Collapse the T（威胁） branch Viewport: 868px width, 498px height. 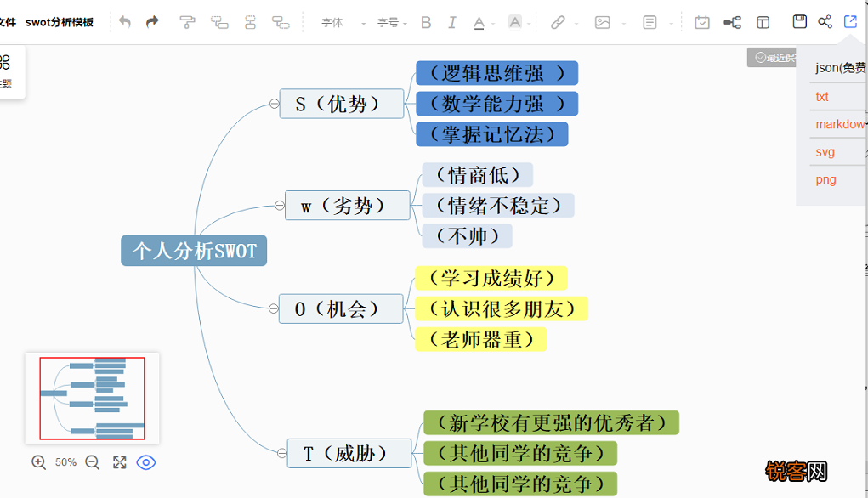pyautogui.click(x=281, y=453)
